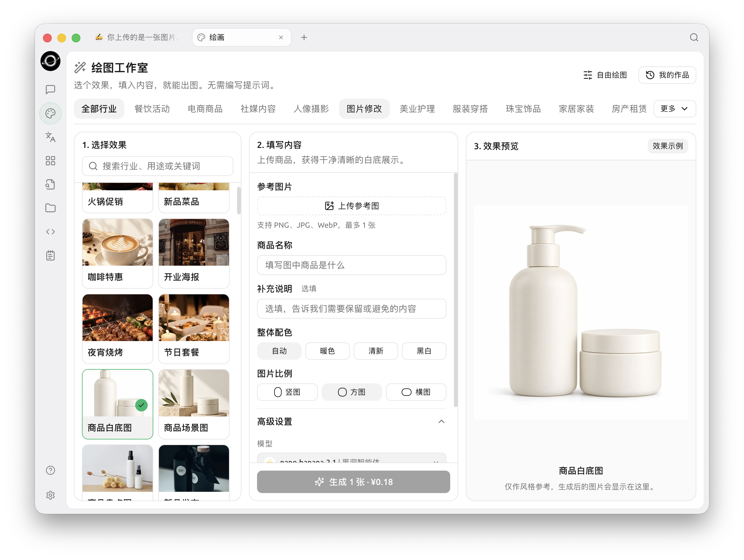The height and width of the screenshot is (560, 744).
Task: Open 自由绘图 mode
Action: [x=605, y=75]
